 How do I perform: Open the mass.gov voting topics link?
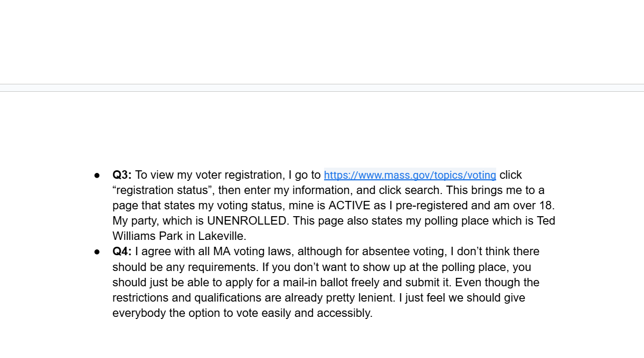click(x=410, y=175)
